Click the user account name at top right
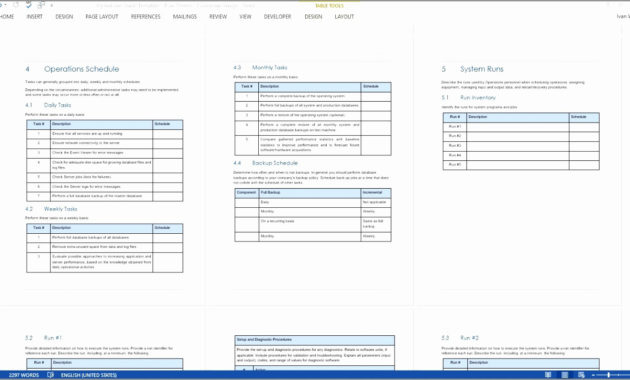The image size is (630, 380). coord(623,16)
